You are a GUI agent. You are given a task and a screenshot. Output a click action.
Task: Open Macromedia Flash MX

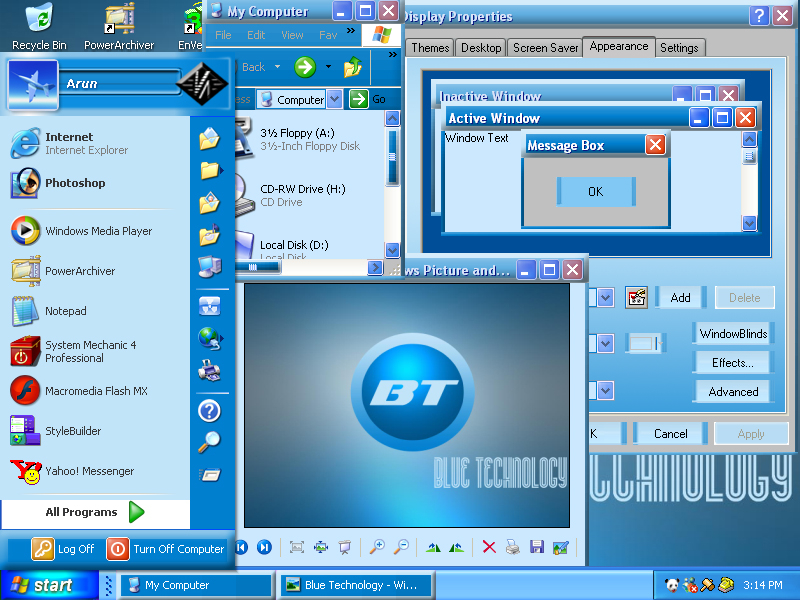coord(94,391)
